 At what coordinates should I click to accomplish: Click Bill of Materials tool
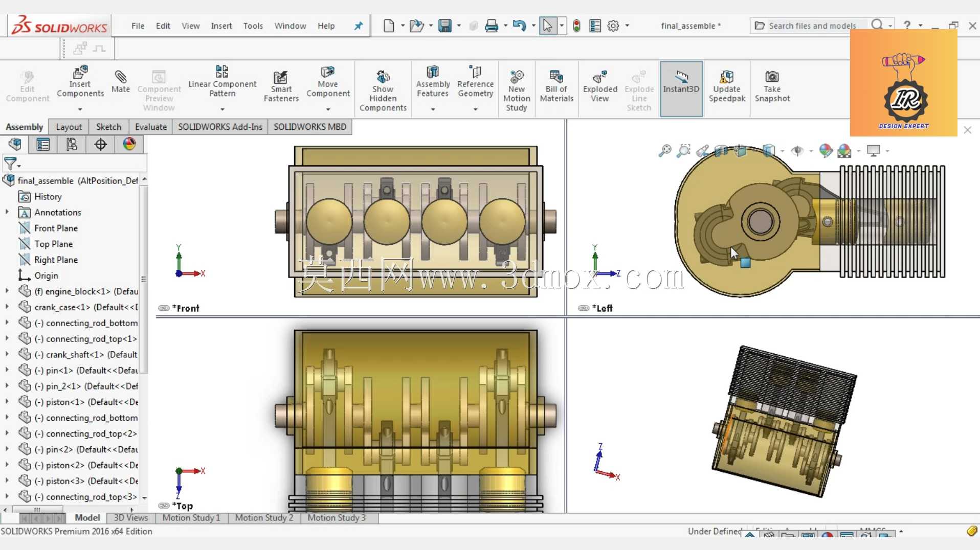tap(556, 87)
